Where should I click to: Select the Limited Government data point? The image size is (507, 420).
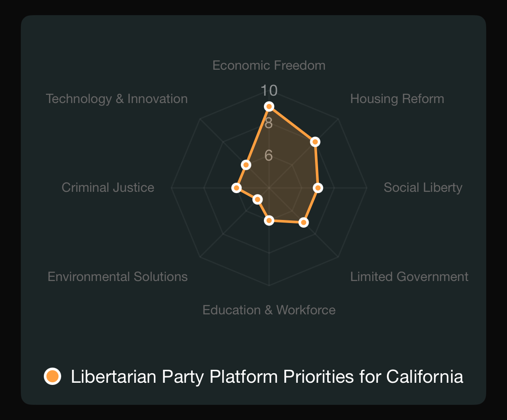[x=303, y=222]
